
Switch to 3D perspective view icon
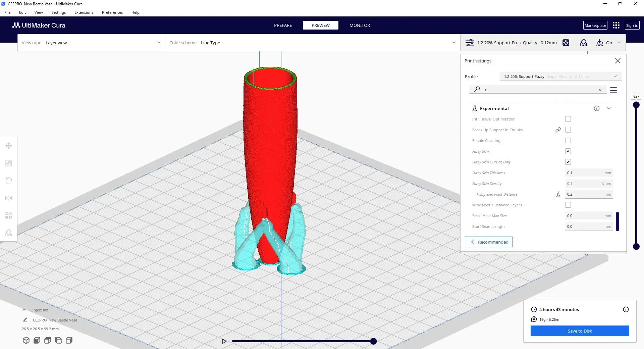[26, 340]
